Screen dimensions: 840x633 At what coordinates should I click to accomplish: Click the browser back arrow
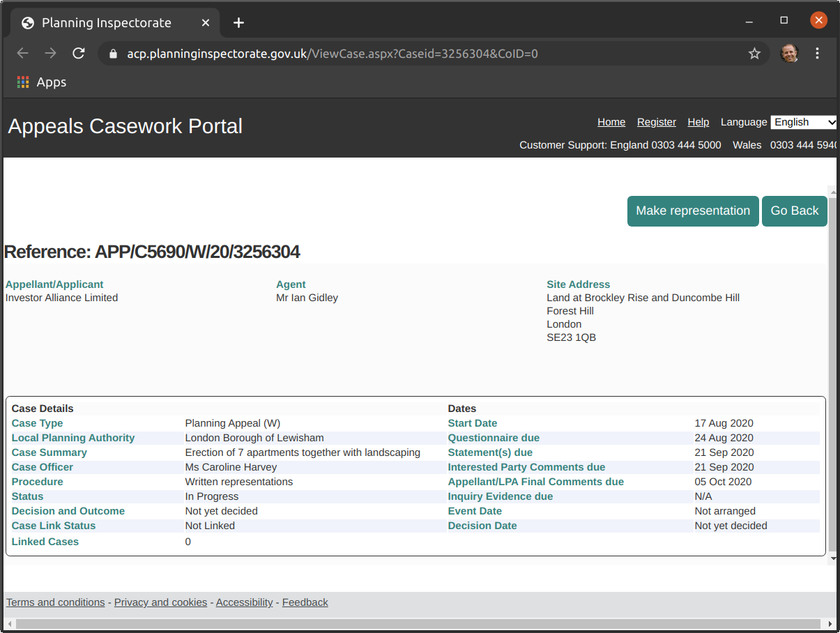point(23,54)
